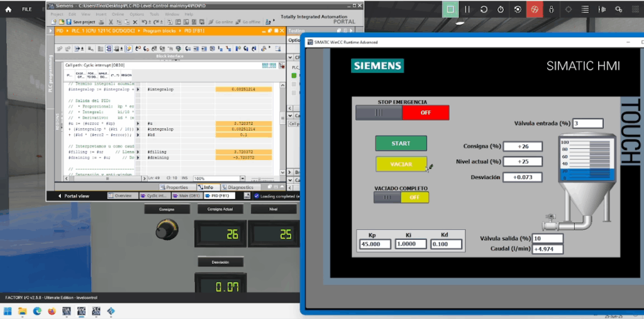Open the Windows Start menu
The width and height of the screenshot is (644, 319).
8,311
